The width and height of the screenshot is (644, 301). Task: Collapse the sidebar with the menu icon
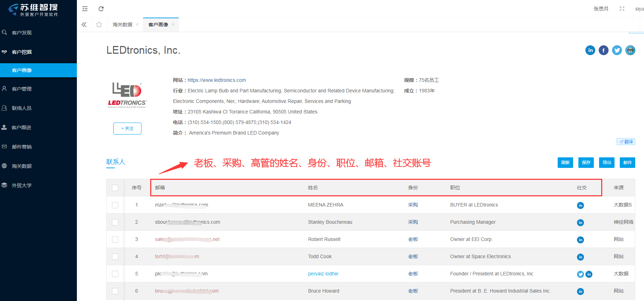coord(85,9)
